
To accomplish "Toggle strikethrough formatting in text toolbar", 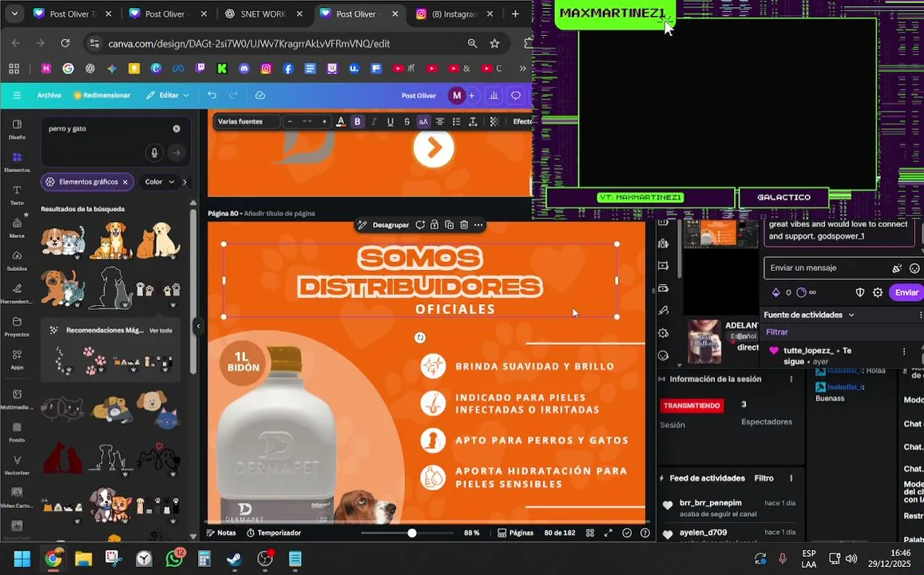I will click(x=406, y=122).
